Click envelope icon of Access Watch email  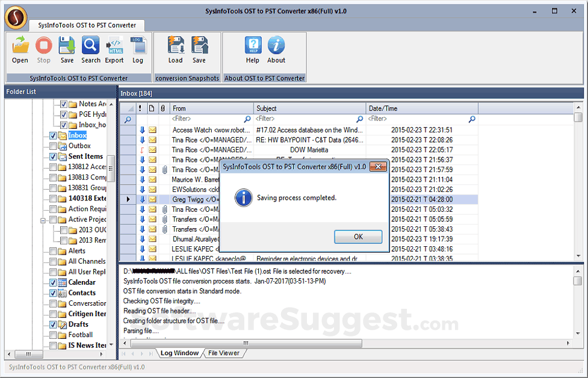coord(153,130)
